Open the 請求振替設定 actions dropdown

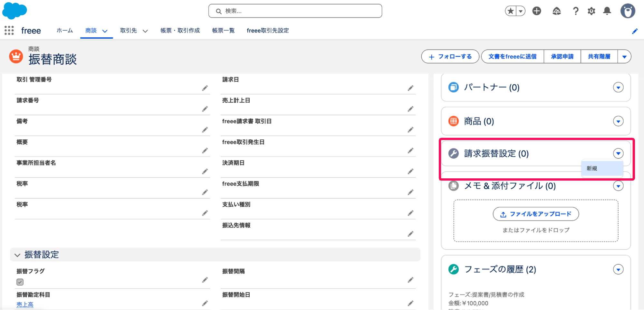[x=618, y=153]
